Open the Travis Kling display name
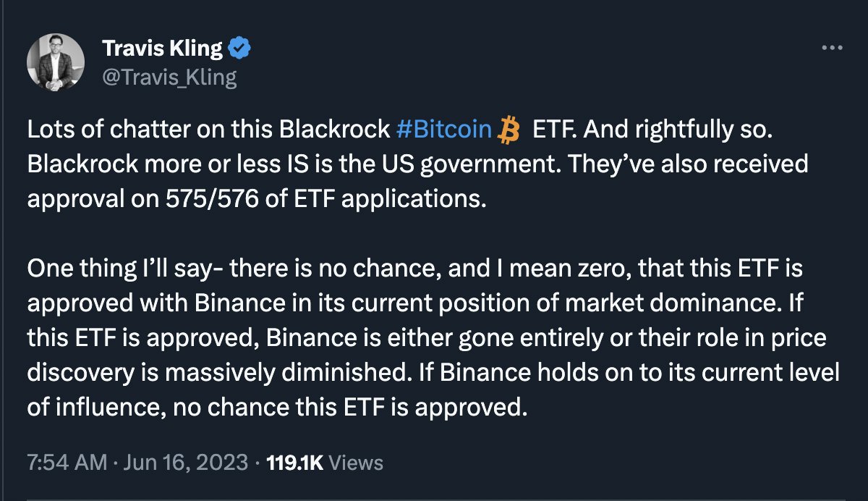This screenshot has width=868, height=501. click(x=162, y=49)
